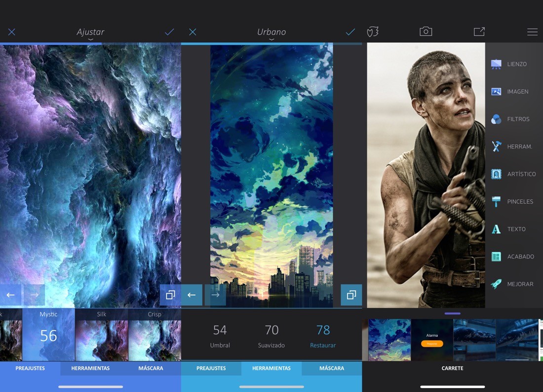
Task: Tap the compare layers icon in Ajustar screen
Action: [170, 295]
